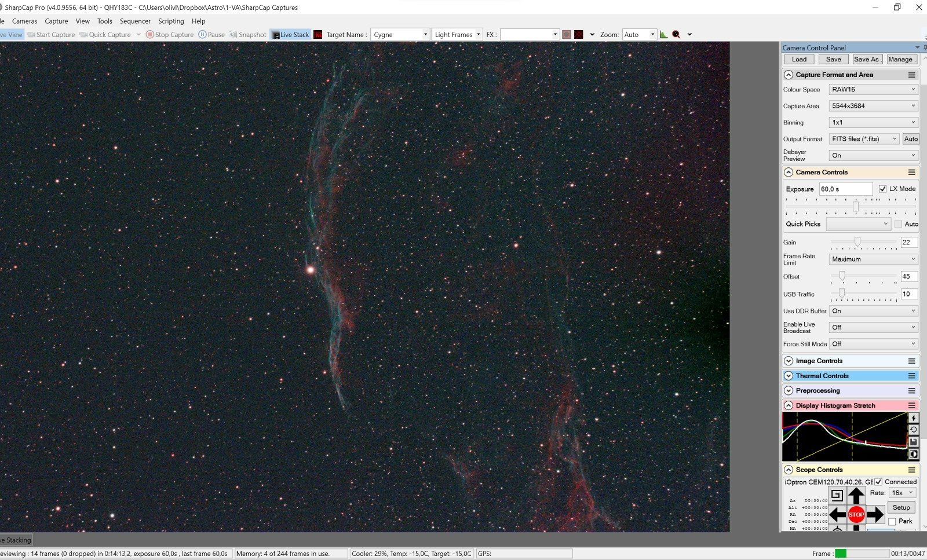Screen dimensions: 927x560
Task: Uncheck the scope Connected checkbox
Action: pyautogui.click(x=878, y=482)
